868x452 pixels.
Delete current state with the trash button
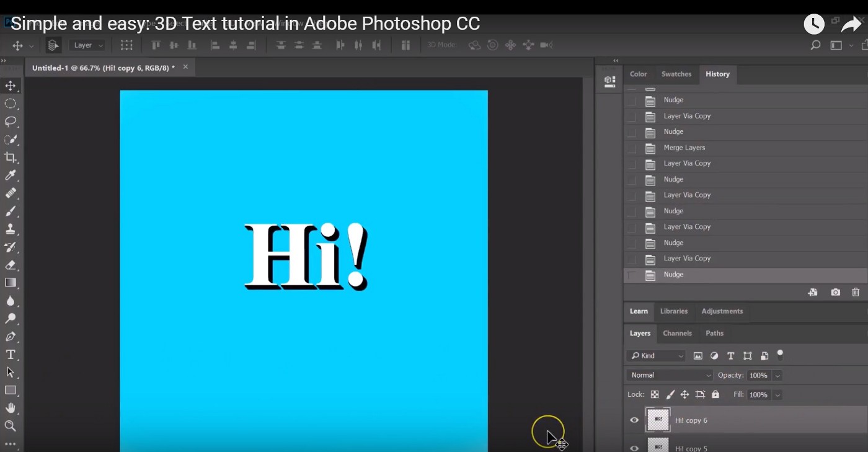(x=856, y=291)
